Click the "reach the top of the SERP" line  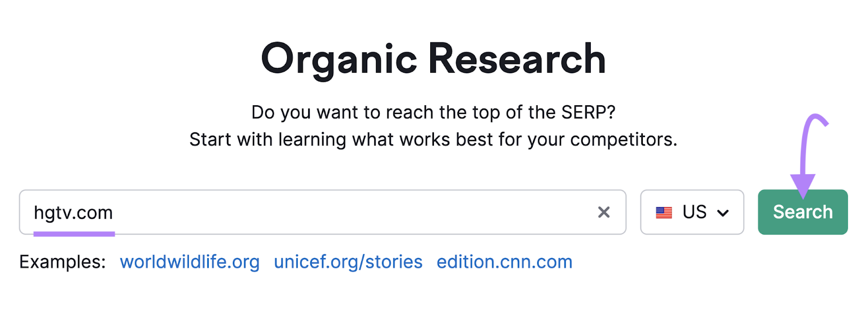433,112
